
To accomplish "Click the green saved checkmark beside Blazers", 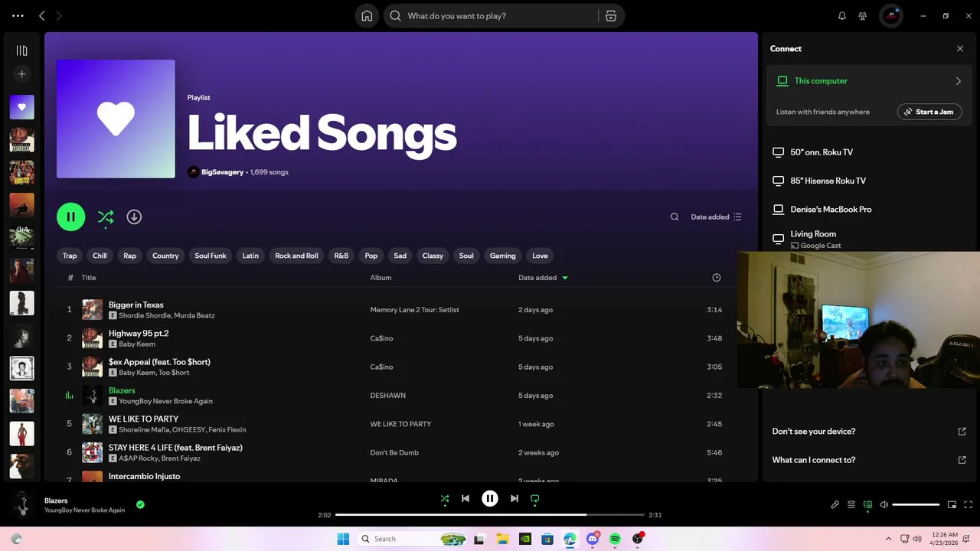I will [140, 504].
